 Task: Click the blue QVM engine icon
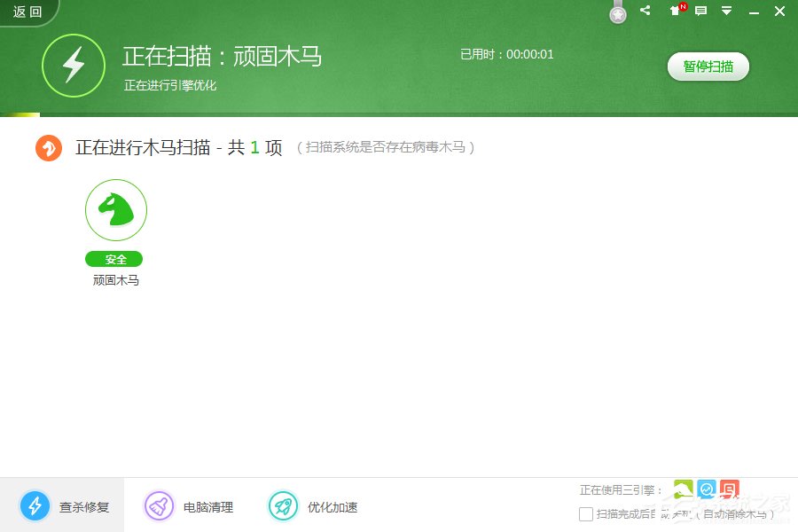[x=707, y=489]
